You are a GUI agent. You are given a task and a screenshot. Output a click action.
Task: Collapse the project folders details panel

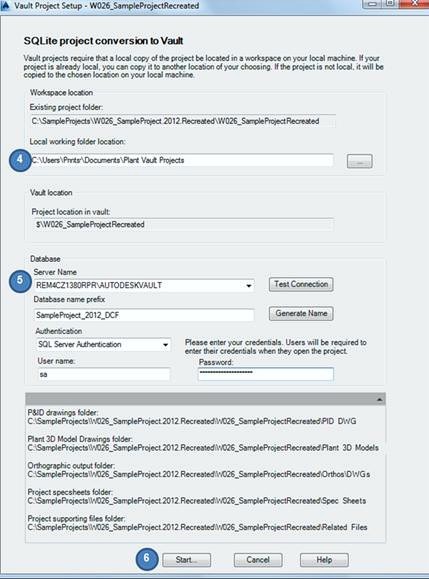click(x=380, y=400)
